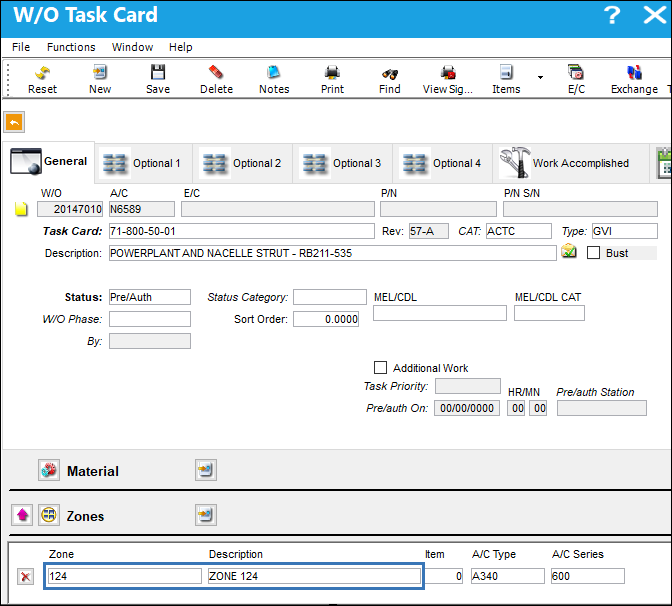Click the Reset toolbar icon

pos(42,72)
